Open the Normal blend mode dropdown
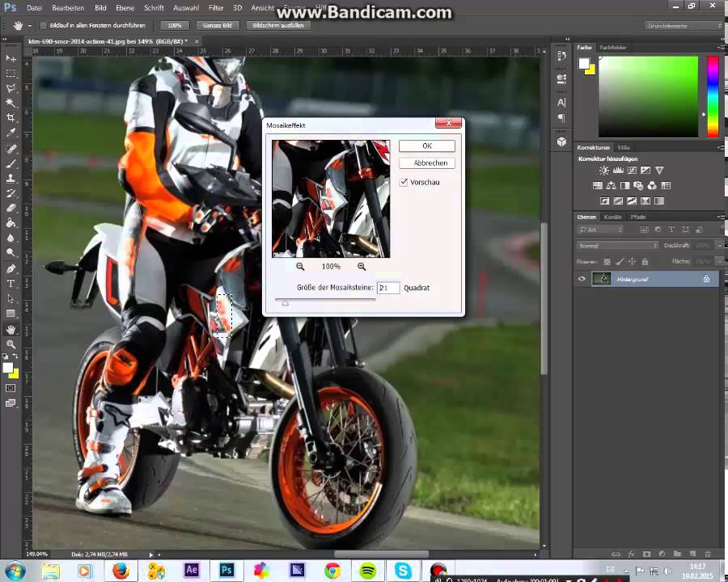 coord(617,246)
